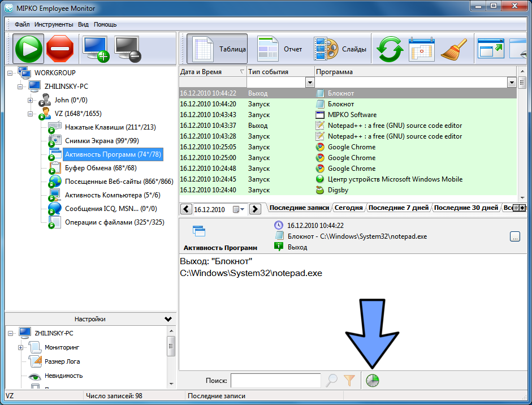532x405 pixels.
Task: Stop monitoring with the red stop button
Action: point(60,49)
